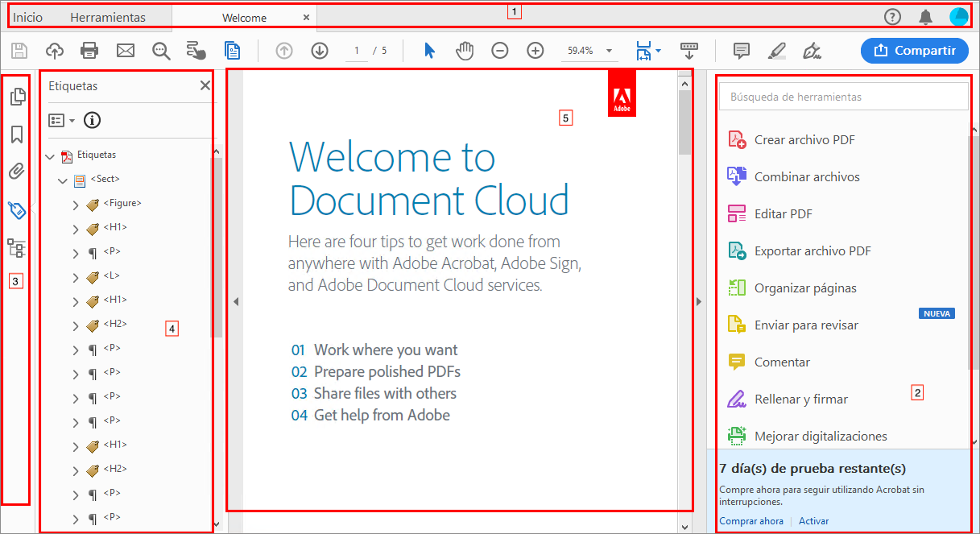Select the Highlight tool
Viewport: 980px width, 534px height.
coord(776,51)
